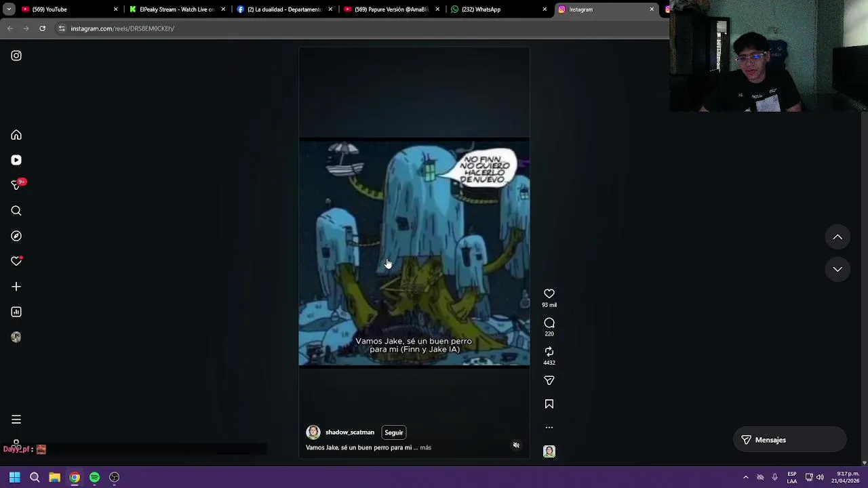Open direct messages icon with red badge
868x488 pixels.
pyautogui.click(x=17, y=184)
